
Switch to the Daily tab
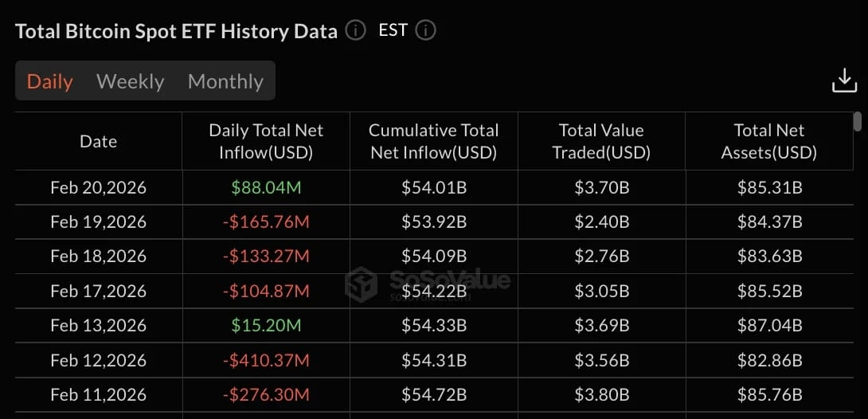pos(50,81)
